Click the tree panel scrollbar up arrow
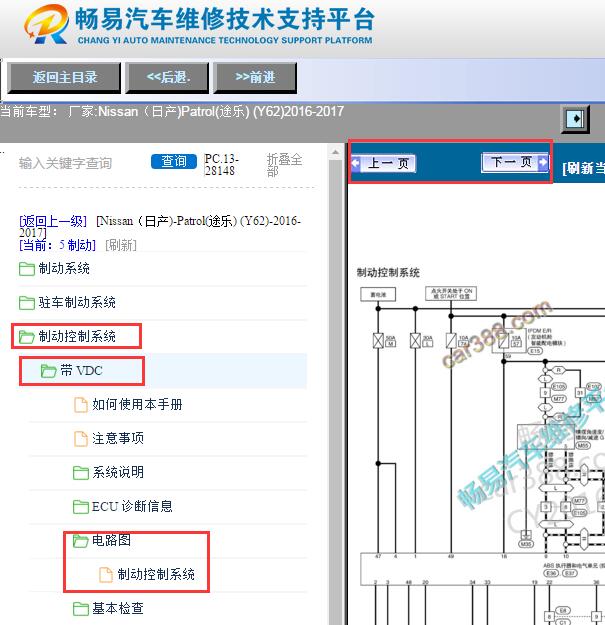The image size is (605, 625). tap(335, 152)
